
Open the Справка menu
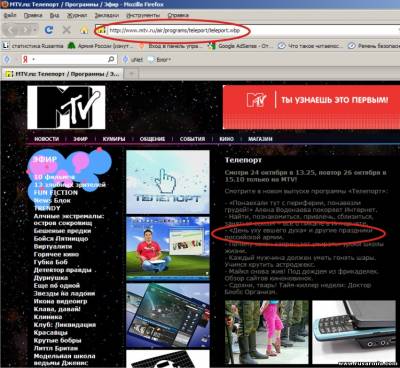178,15
